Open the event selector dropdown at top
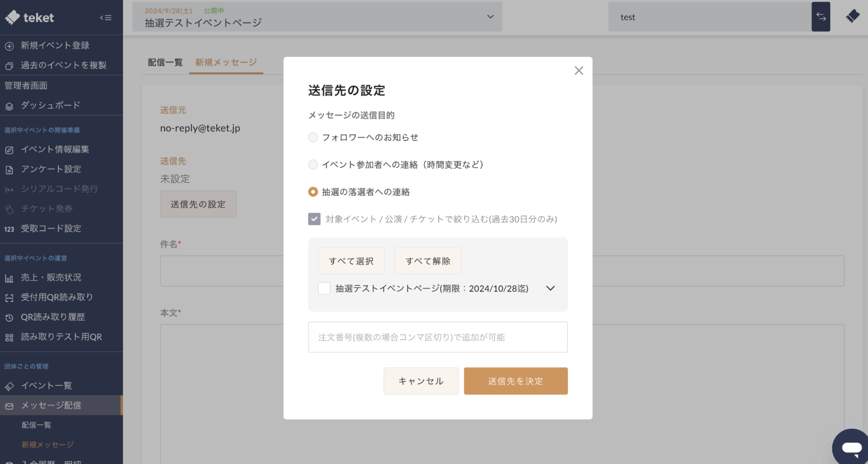Screen dimensions: 868x464 (x=317, y=17)
